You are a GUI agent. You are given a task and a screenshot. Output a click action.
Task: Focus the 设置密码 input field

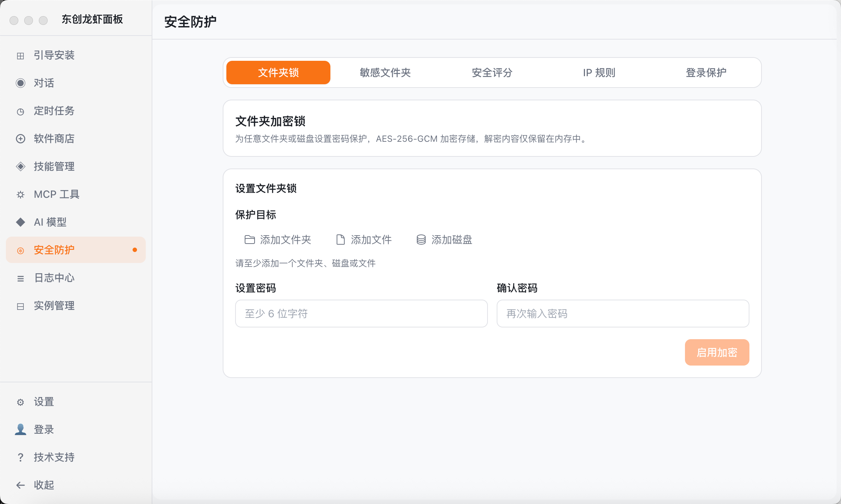[x=361, y=314]
